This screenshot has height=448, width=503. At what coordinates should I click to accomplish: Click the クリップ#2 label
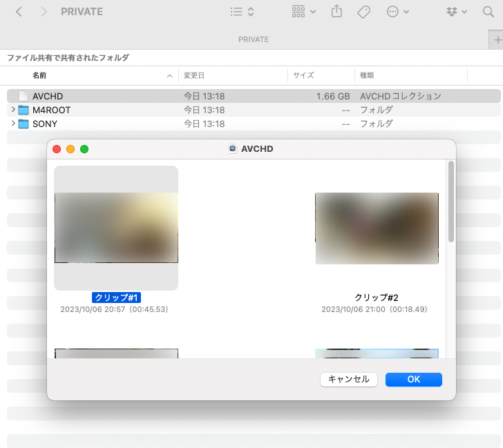coord(377,298)
